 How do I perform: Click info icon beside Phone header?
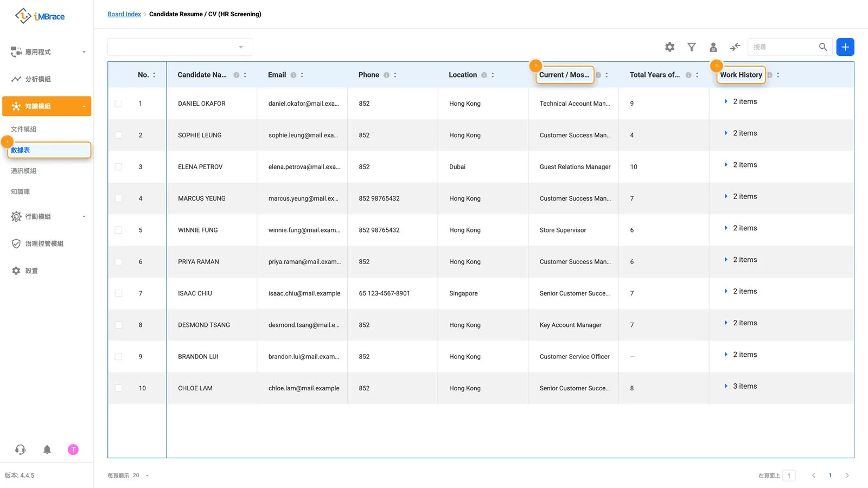click(387, 75)
